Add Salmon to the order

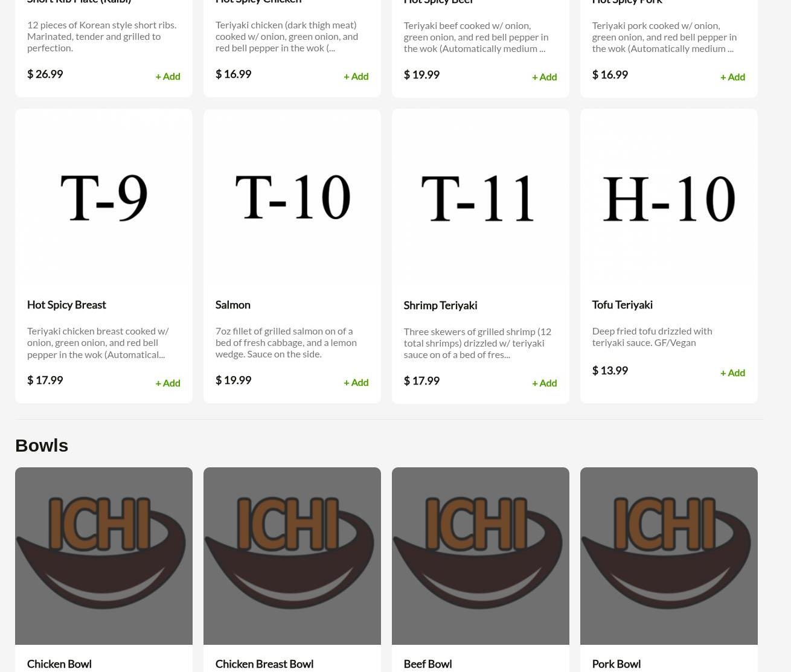coord(356,382)
